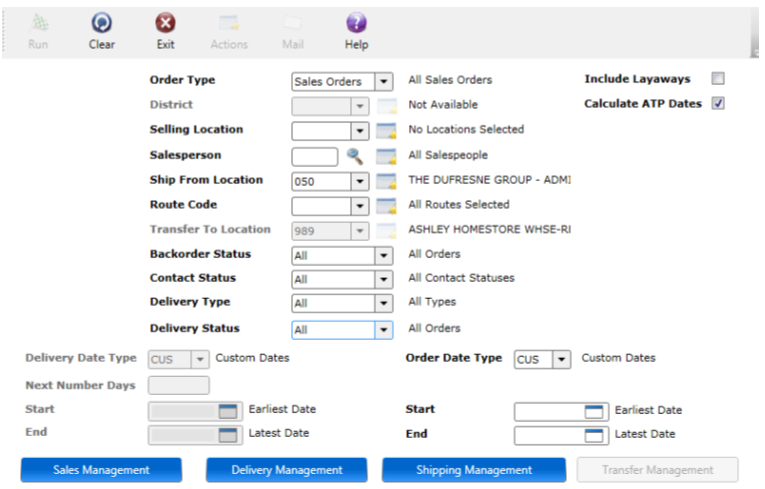
Task: Open calendar for Delivery Date Start
Action: (228, 411)
